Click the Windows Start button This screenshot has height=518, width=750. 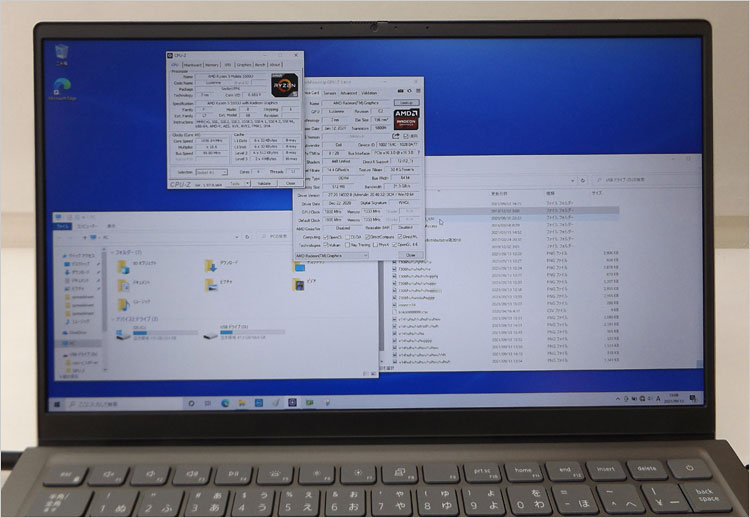tap(56, 403)
